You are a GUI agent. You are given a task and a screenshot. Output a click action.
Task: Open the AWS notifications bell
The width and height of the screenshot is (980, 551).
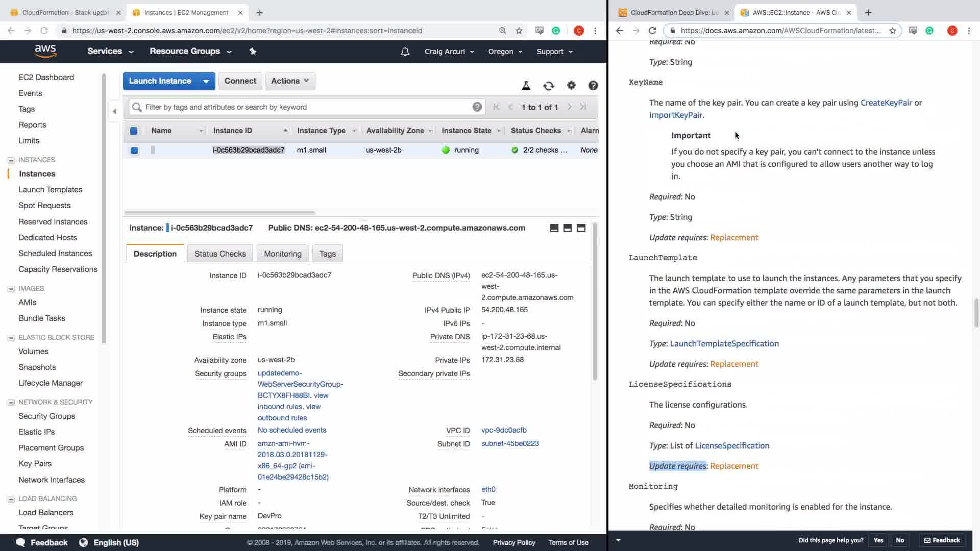click(405, 52)
